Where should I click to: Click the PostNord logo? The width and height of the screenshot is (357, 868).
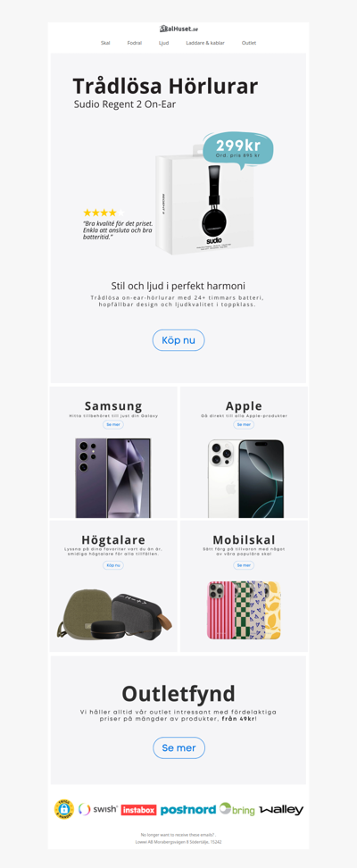pyautogui.click(x=188, y=810)
